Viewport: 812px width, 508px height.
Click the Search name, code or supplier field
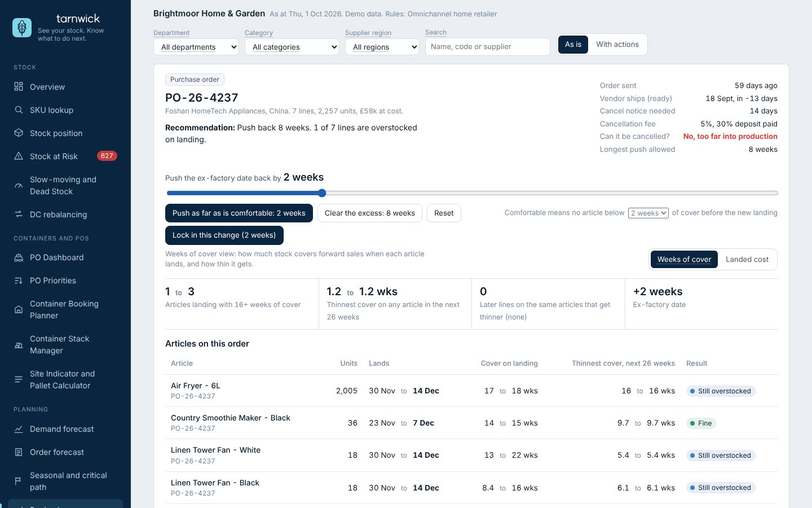(x=488, y=47)
